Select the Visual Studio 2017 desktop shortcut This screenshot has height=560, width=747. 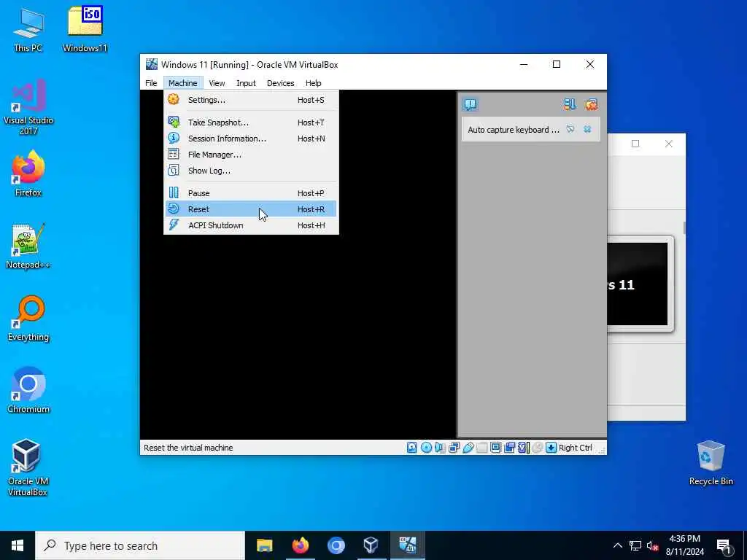click(28, 108)
